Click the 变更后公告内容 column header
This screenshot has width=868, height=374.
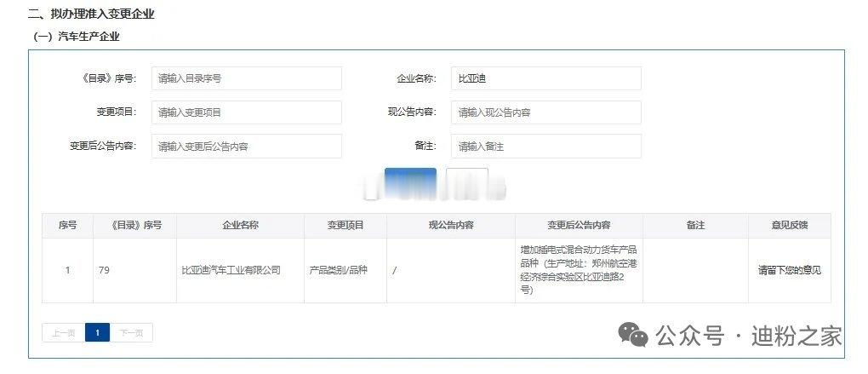[579, 226]
